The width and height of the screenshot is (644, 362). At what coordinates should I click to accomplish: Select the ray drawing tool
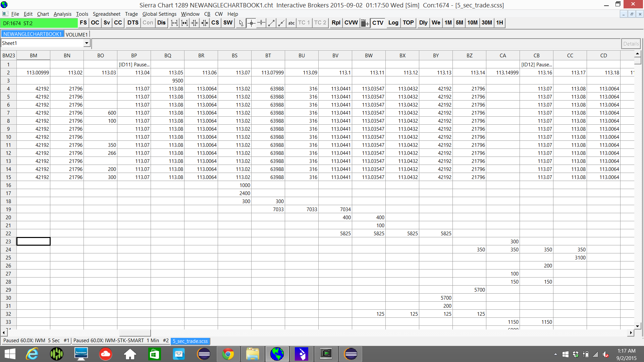[x=281, y=23]
